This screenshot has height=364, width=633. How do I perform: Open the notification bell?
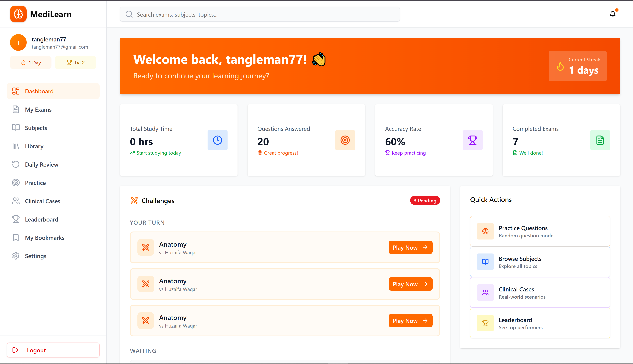coord(613,14)
